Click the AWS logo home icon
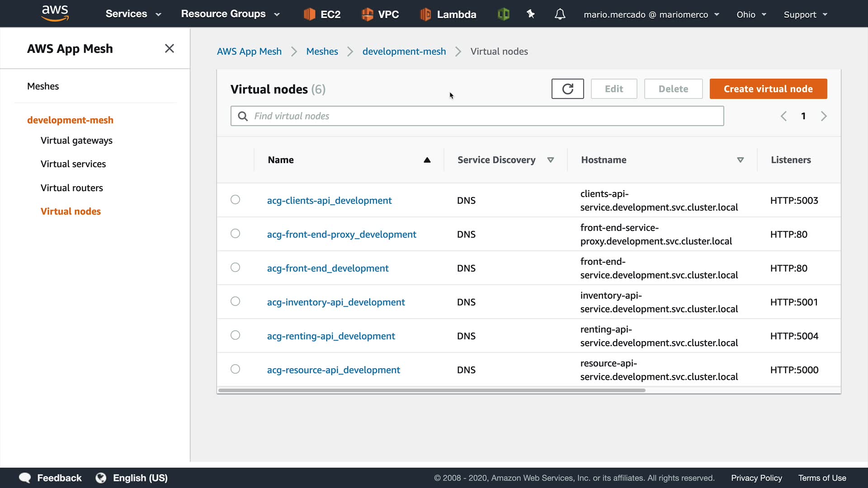 coord(55,14)
